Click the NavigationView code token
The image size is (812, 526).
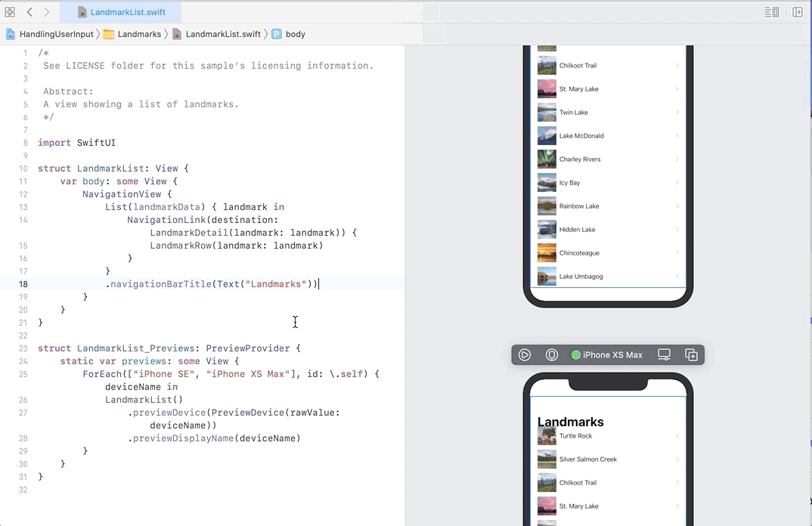click(122, 194)
